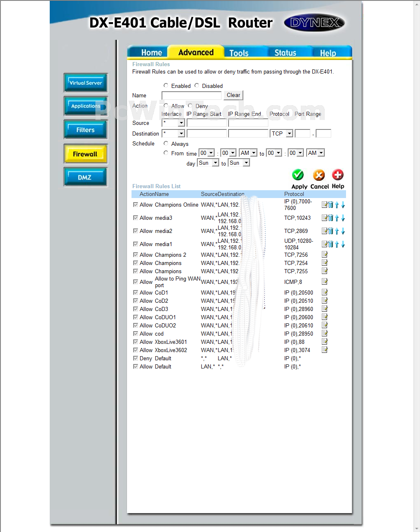
Task: Open the Applications page
Action: pyautogui.click(x=85, y=106)
